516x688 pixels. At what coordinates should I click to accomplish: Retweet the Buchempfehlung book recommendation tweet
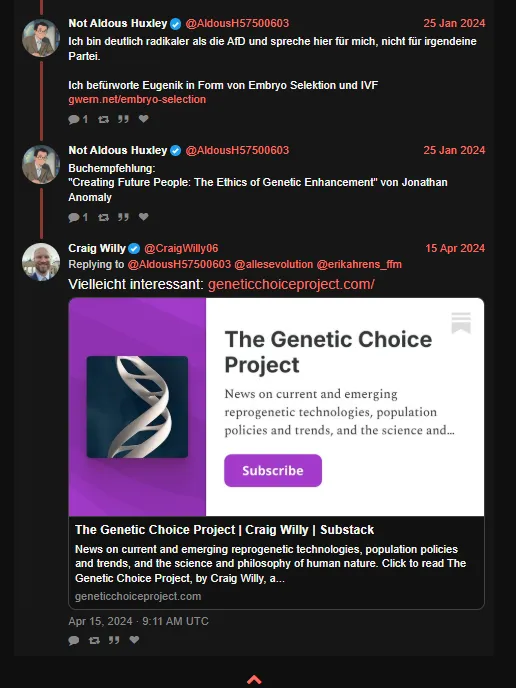pos(103,217)
